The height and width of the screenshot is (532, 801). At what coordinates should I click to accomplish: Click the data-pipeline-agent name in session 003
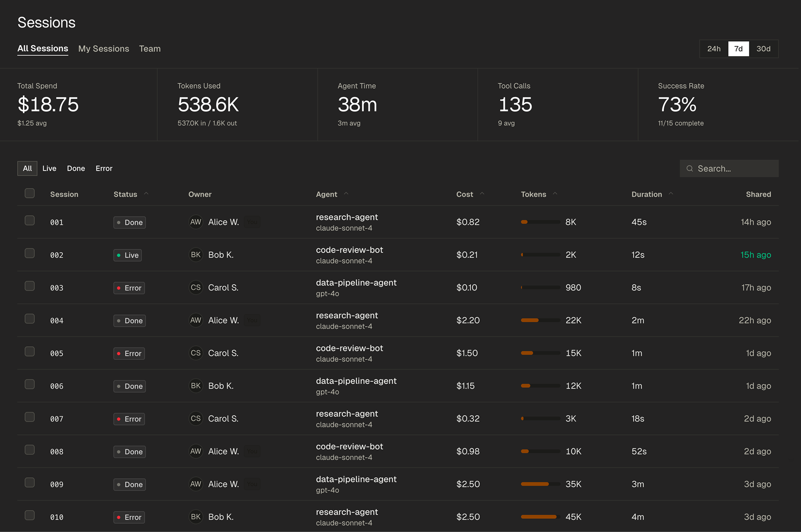(356, 283)
